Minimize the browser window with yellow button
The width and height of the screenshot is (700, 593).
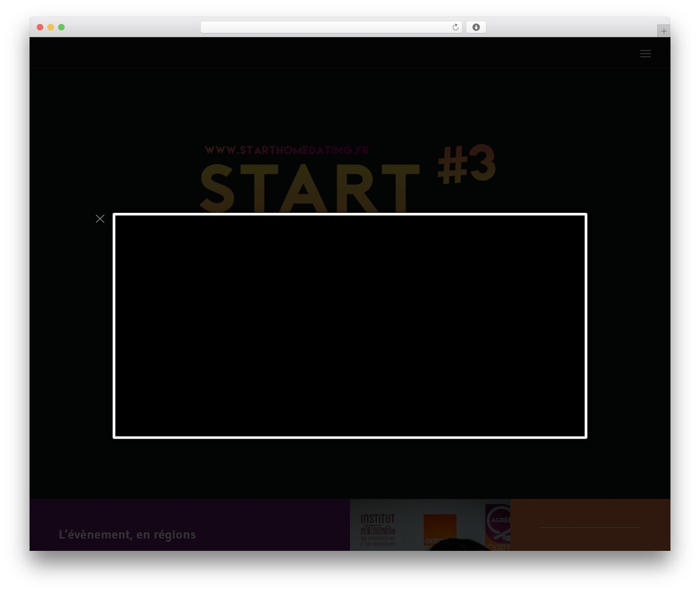click(x=51, y=27)
